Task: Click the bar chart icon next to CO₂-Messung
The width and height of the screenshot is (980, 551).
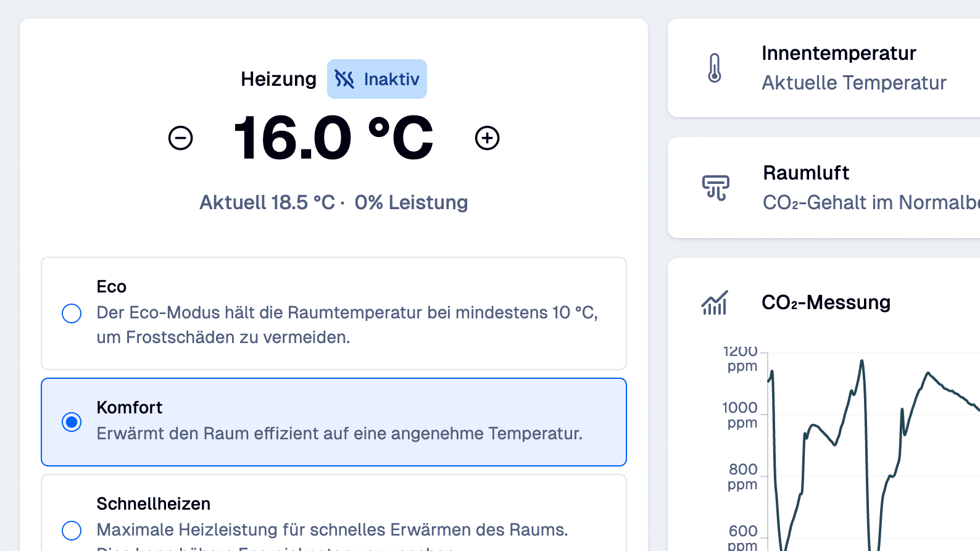Action: tap(715, 302)
